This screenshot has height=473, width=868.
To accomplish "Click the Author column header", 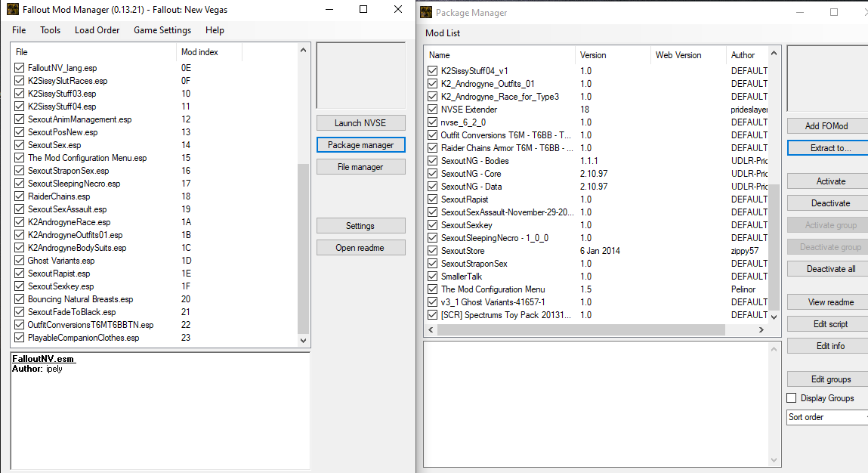I will (x=747, y=55).
